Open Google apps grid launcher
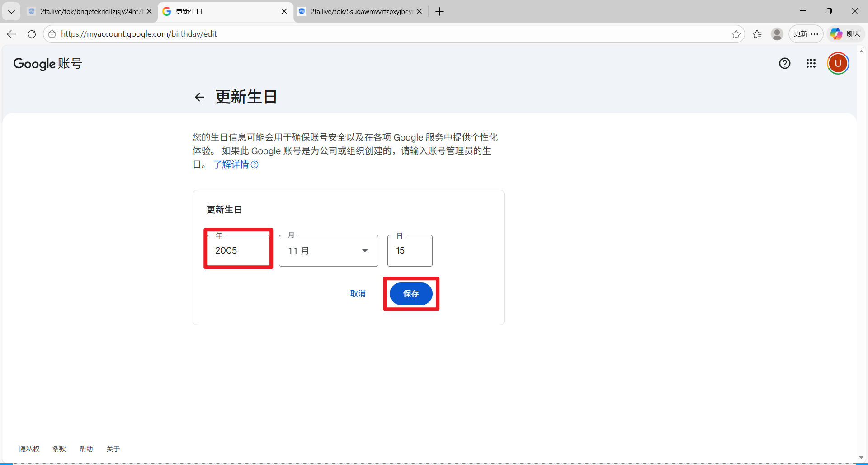This screenshot has height=465, width=868. [x=811, y=64]
